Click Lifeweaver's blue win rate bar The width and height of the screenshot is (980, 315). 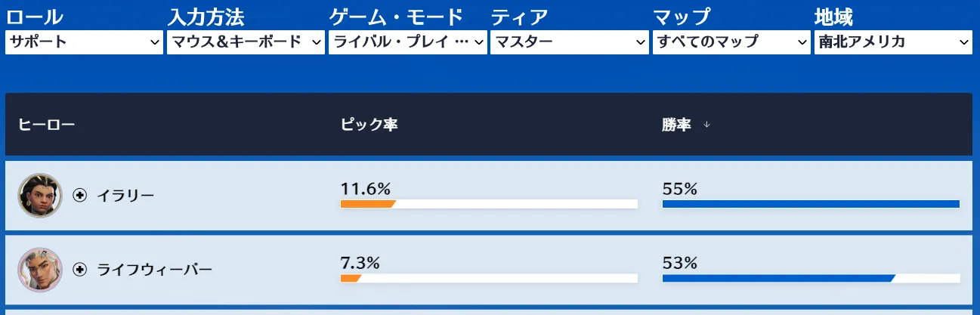777,278
